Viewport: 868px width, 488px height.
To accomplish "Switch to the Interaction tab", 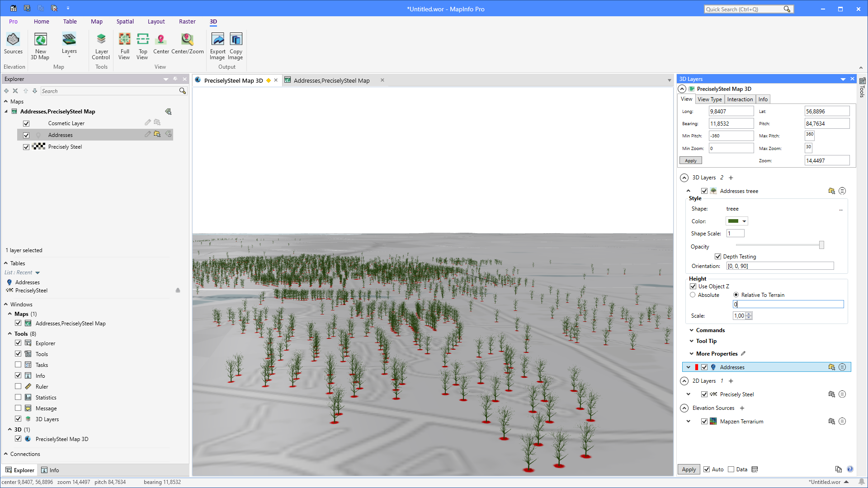I will click(x=740, y=99).
